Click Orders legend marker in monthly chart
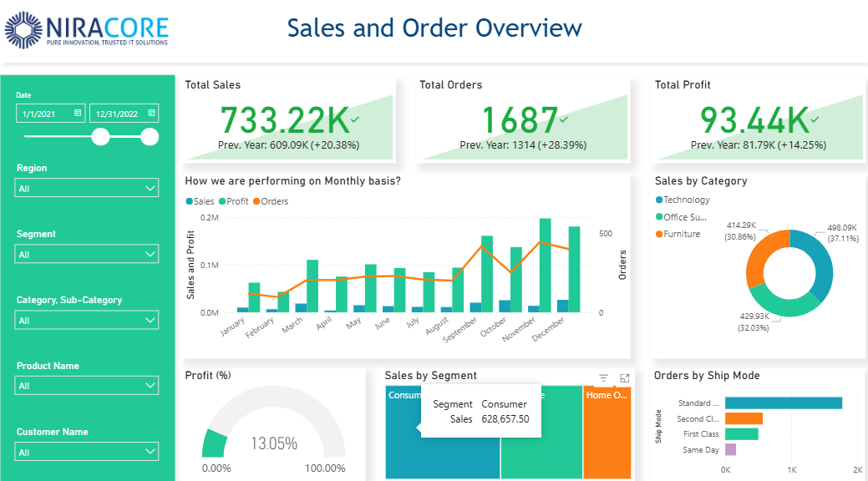The height and width of the screenshot is (481, 868). (256, 201)
